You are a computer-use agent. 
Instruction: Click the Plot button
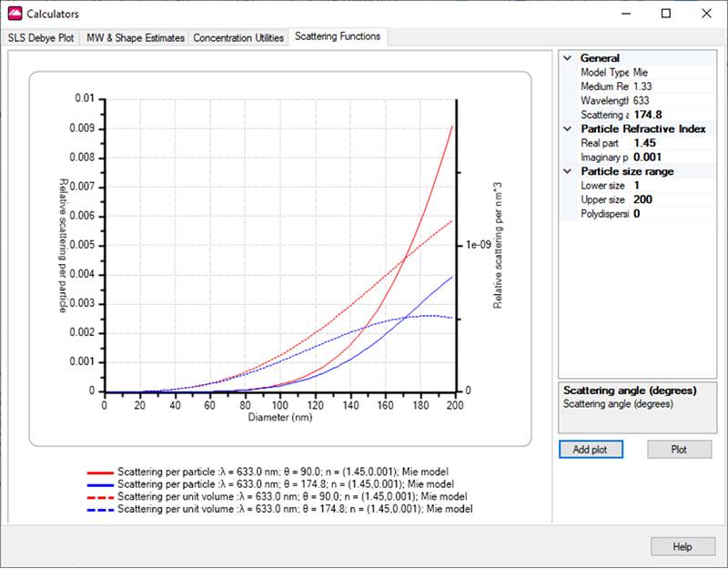[x=679, y=450]
